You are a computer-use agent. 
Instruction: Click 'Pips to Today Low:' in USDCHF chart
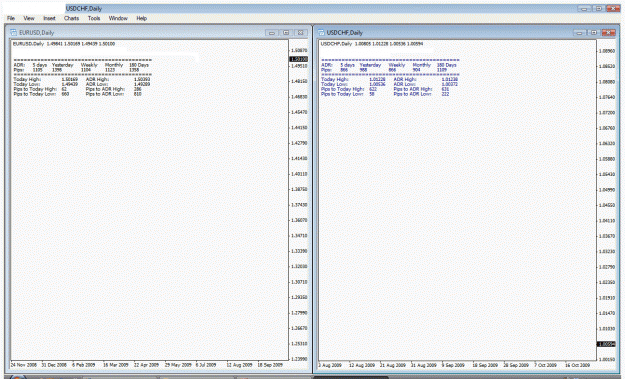[x=342, y=94]
